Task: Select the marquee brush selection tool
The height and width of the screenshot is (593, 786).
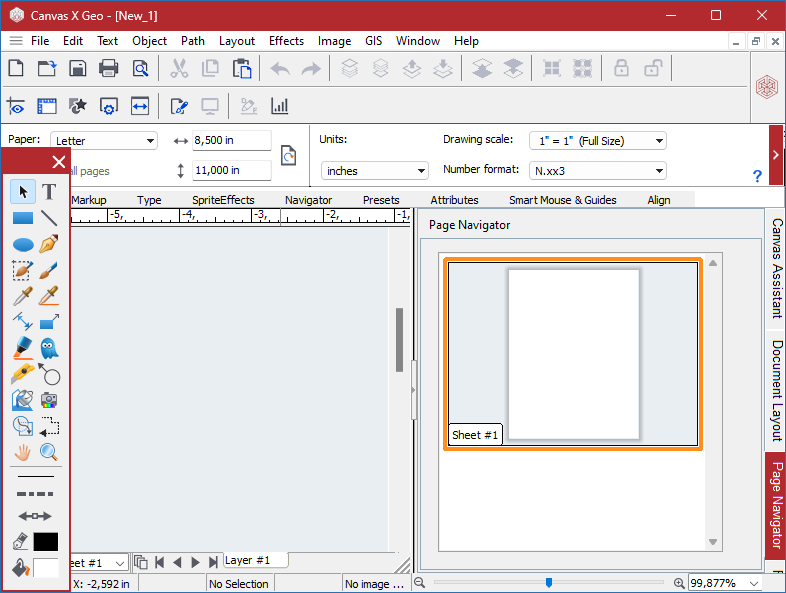Action: (23, 271)
